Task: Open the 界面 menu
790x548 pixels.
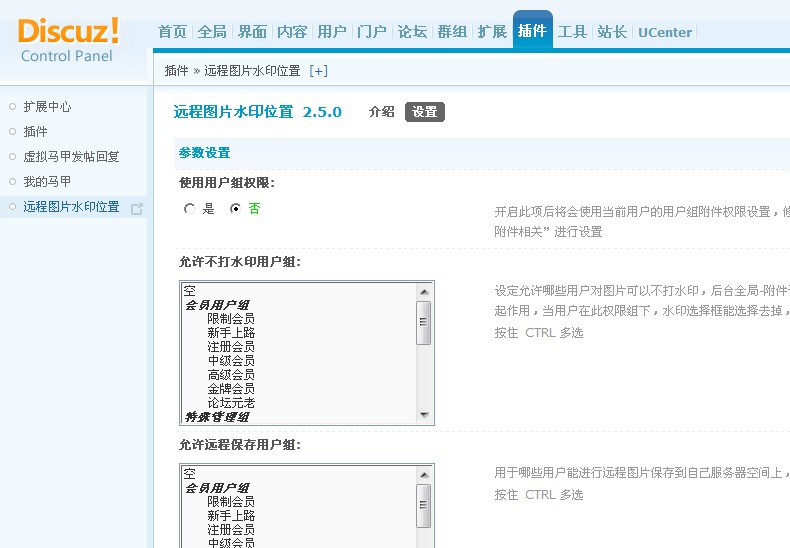Action: 252,32
